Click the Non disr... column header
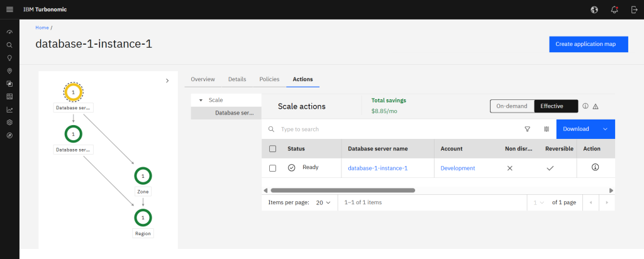Screen dimensions: 644x259 point(519,148)
